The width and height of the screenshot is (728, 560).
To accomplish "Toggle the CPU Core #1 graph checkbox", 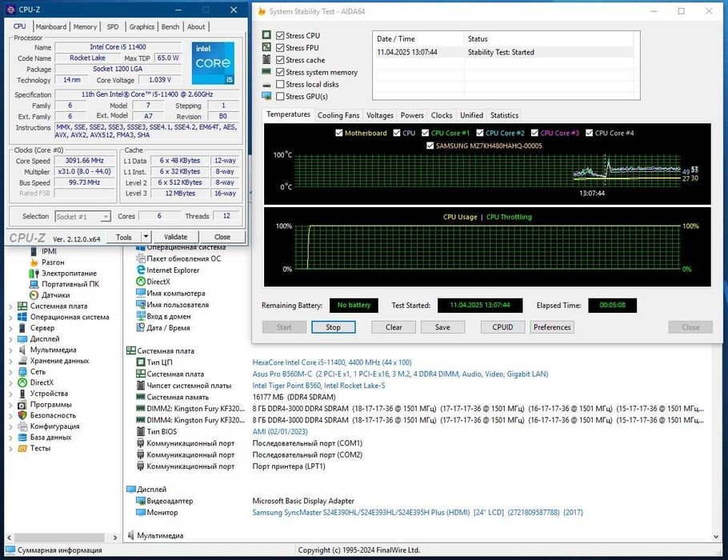I will 426,133.
